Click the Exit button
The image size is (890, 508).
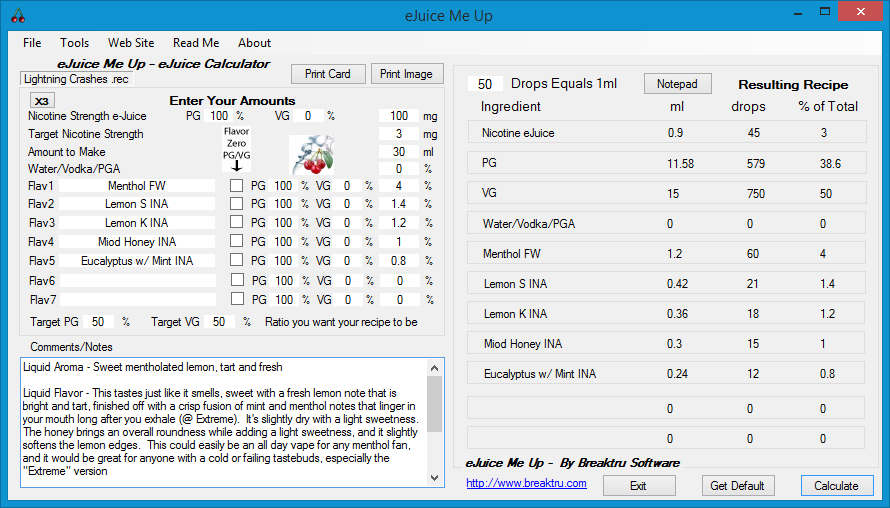[x=639, y=486]
